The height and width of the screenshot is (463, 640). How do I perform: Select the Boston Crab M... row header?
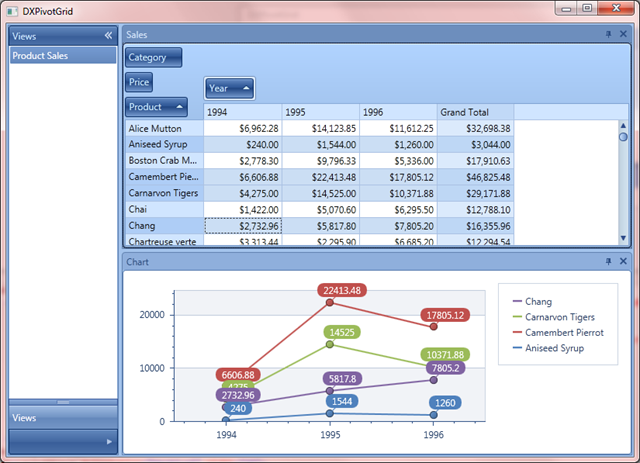164,161
